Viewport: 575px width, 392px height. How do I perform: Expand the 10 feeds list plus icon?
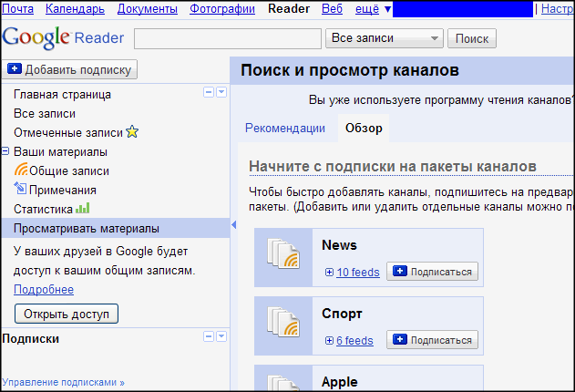point(329,272)
